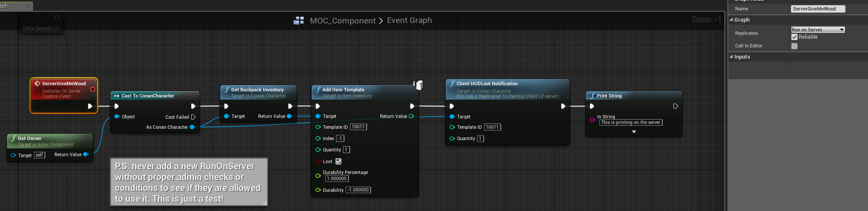Screen dimensions: 868x211
Task: Collapse the Graph section in details
Action: (x=731, y=20)
